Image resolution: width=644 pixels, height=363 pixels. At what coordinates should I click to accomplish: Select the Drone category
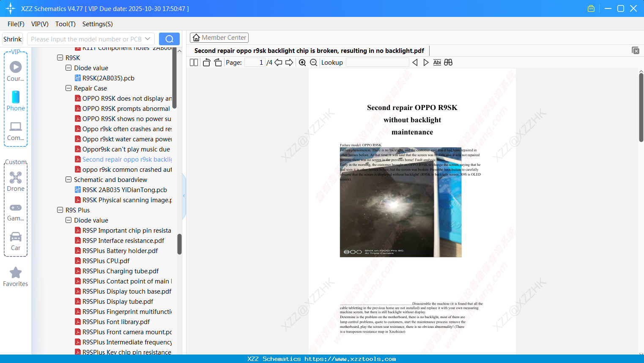click(x=16, y=181)
